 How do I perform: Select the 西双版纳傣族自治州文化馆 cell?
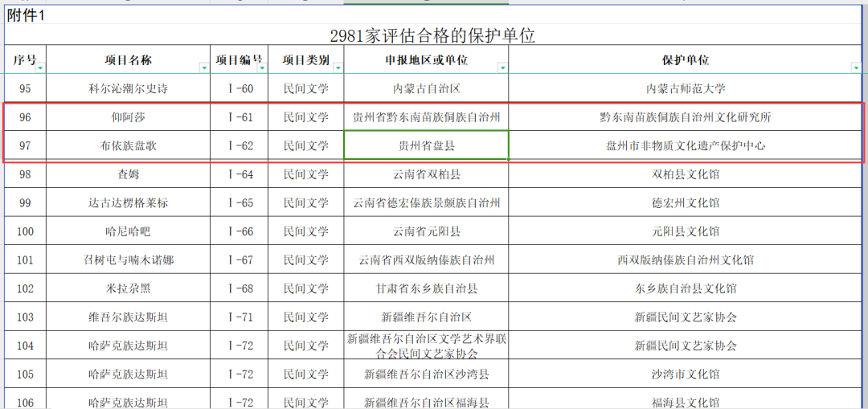coord(685,260)
